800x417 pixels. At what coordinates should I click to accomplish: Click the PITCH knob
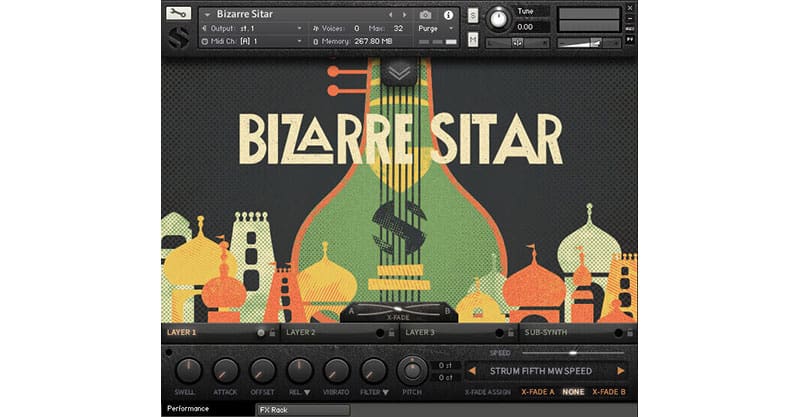(x=412, y=371)
